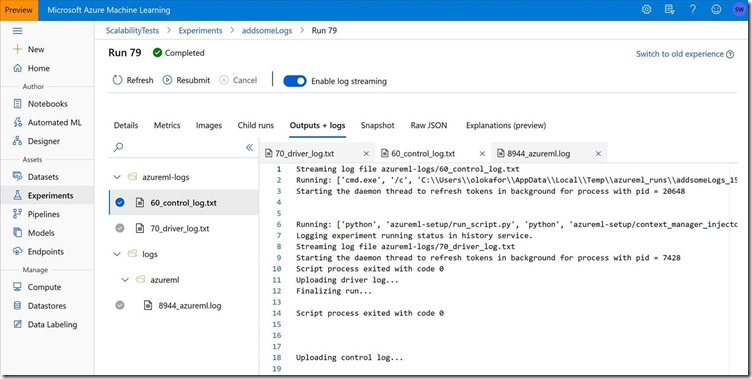Viewport: 752px width, 379px height.
Task: Open settings gear in header
Action: 646,10
